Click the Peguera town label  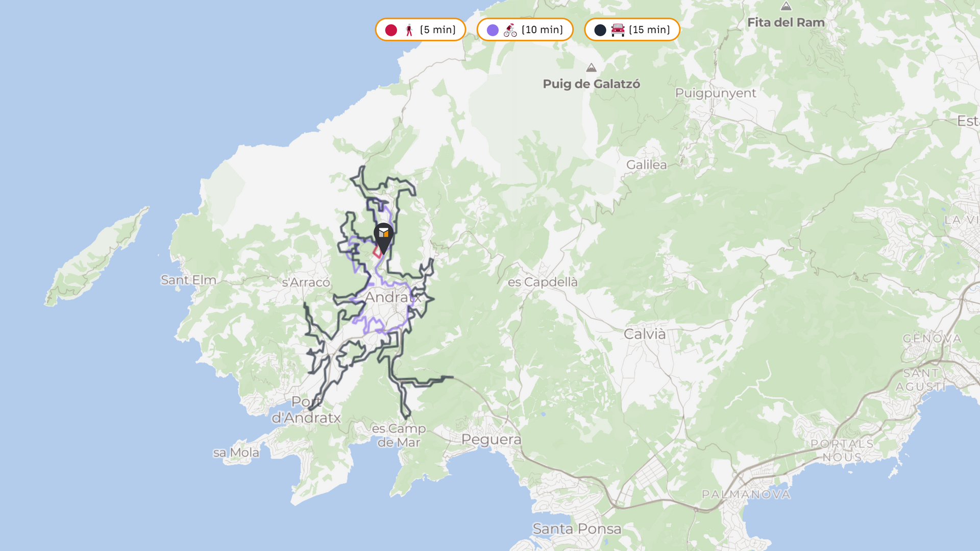491,439
